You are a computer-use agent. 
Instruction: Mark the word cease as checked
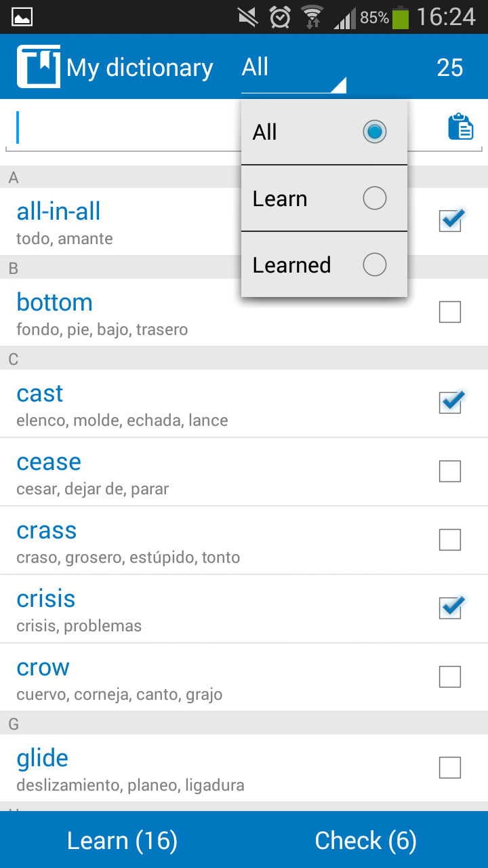(450, 471)
